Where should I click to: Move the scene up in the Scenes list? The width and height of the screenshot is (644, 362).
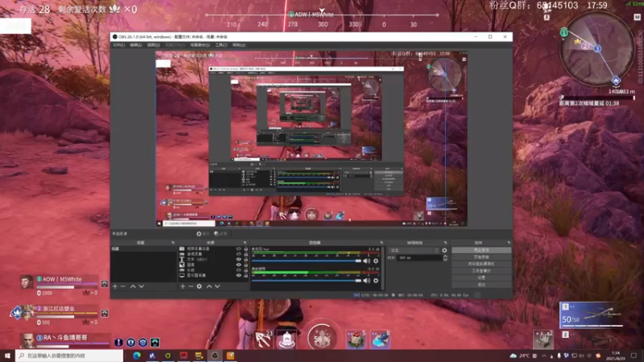[133, 286]
